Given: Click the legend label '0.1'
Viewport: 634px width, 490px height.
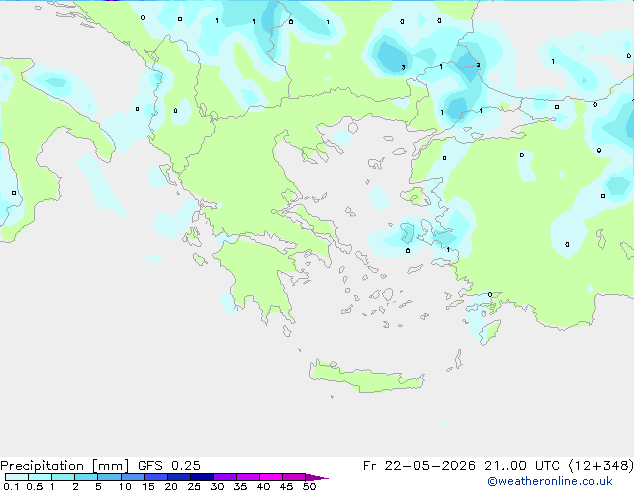Looking at the screenshot, I should 11,486.
